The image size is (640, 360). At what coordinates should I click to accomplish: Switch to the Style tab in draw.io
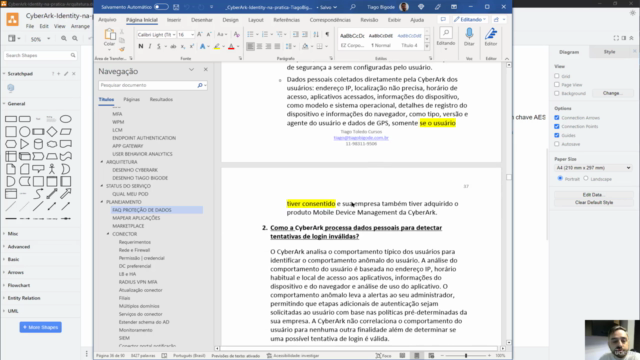pos(609,52)
